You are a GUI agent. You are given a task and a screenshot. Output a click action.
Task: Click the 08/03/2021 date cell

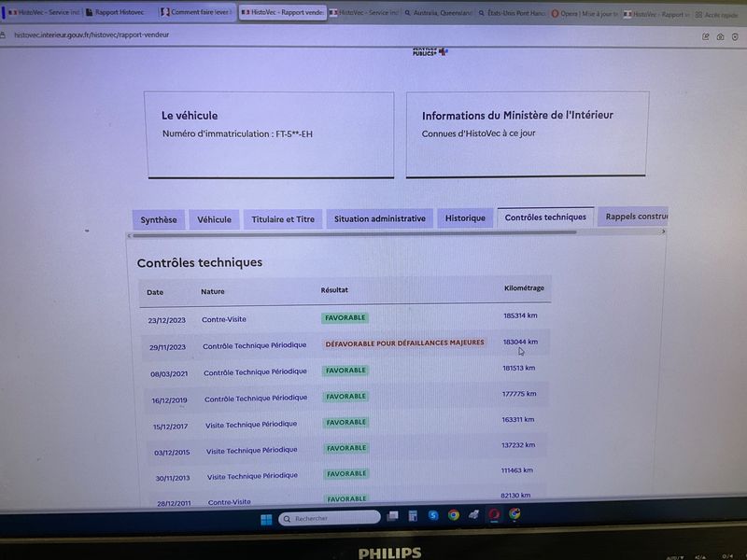click(x=169, y=374)
